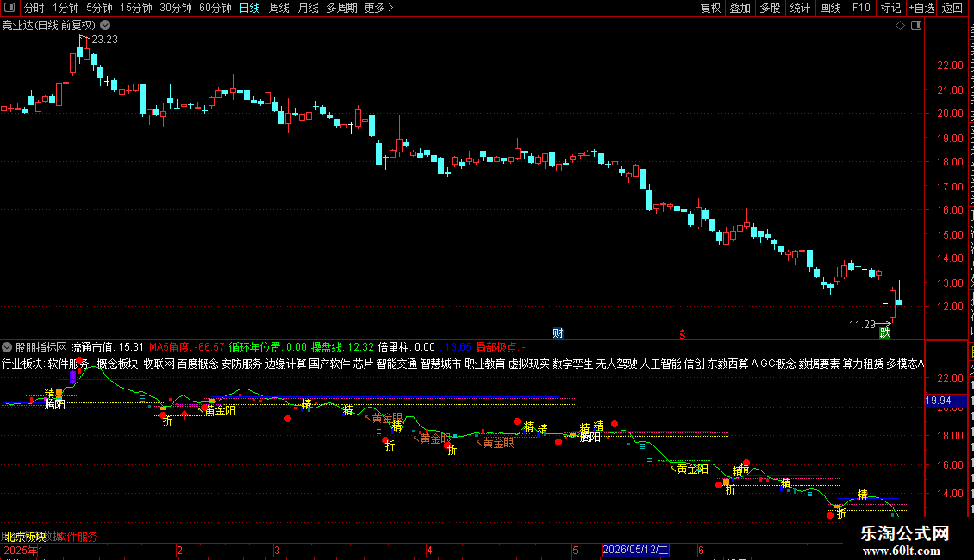Click the red S marker on timeline

tap(682, 334)
